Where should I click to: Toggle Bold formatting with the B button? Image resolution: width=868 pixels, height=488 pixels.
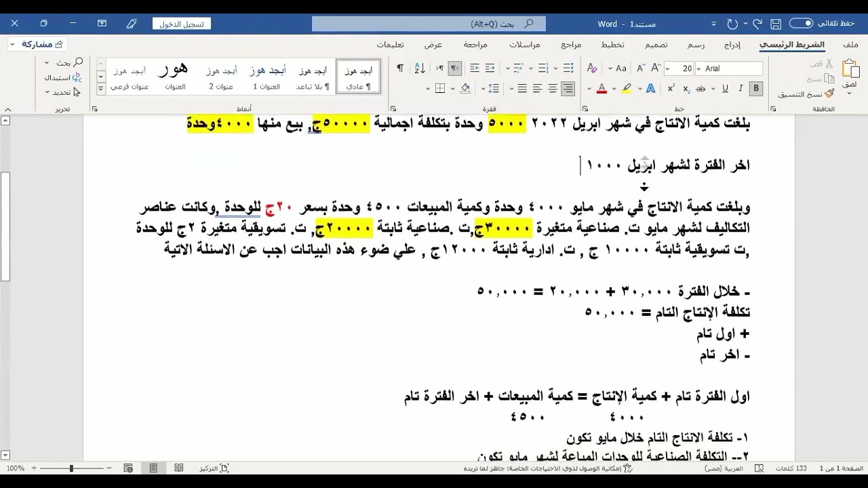(x=755, y=88)
